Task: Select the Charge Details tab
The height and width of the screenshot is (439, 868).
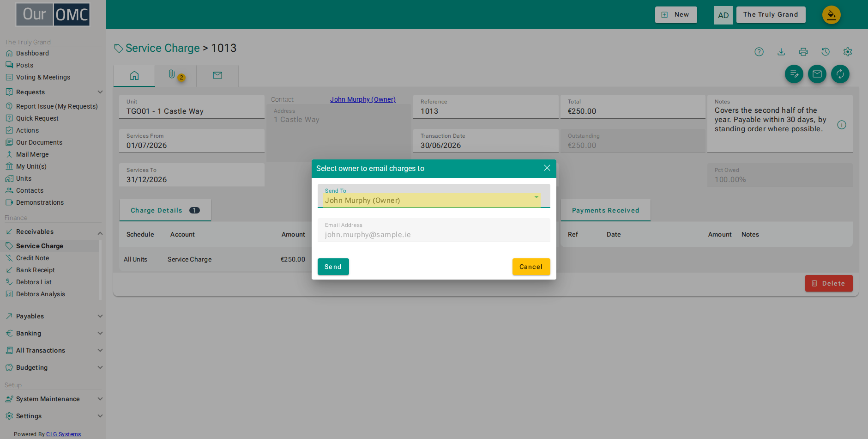Action: (x=165, y=210)
